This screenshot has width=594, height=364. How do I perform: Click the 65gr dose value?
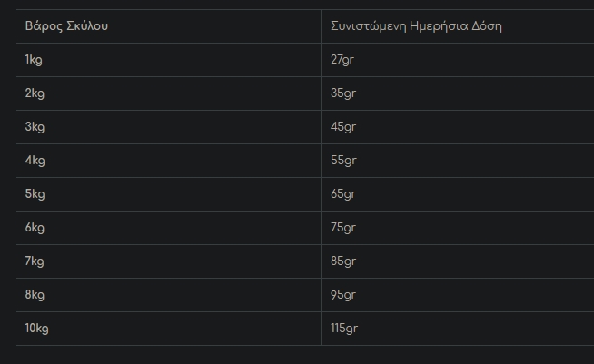(343, 193)
